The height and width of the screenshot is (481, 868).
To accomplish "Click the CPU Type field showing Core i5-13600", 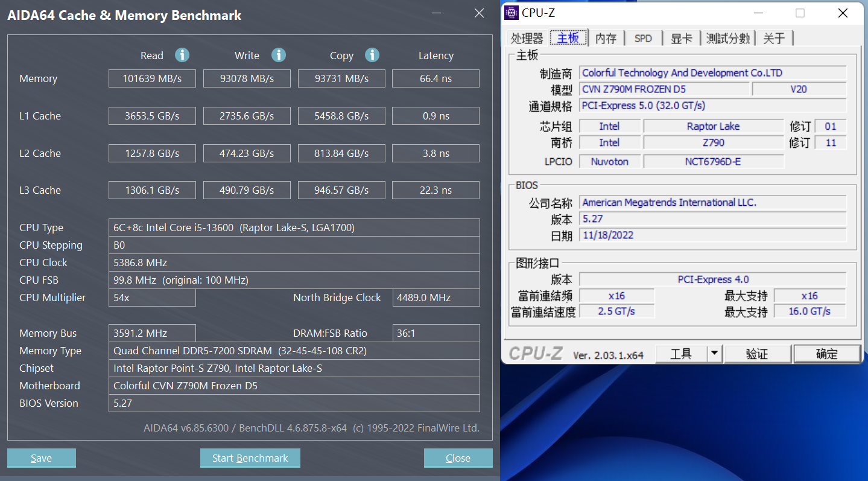I will coord(294,228).
